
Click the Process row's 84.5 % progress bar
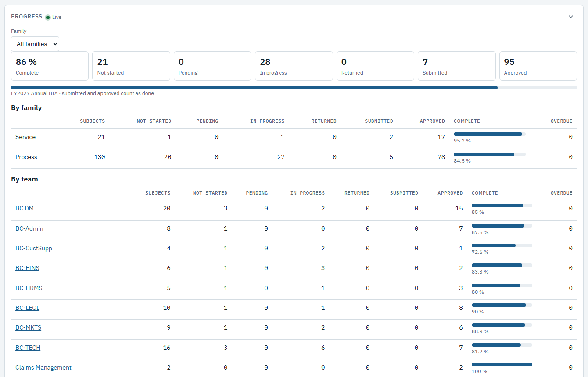click(x=490, y=154)
